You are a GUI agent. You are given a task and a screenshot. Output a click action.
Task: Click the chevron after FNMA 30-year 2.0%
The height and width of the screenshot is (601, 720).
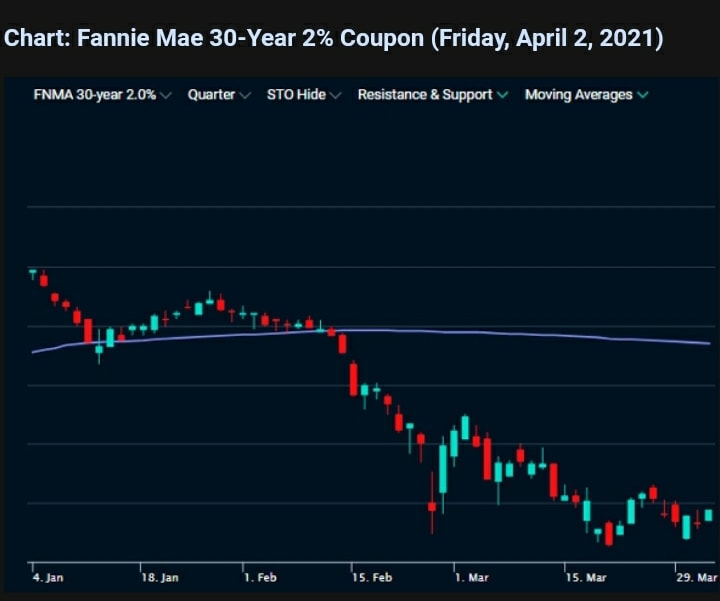pyautogui.click(x=165, y=95)
